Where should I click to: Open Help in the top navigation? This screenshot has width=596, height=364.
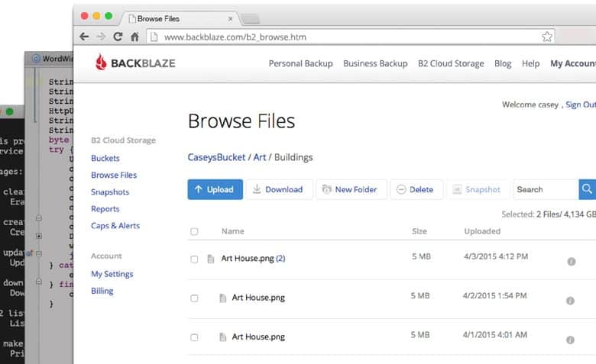(x=530, y=63)
